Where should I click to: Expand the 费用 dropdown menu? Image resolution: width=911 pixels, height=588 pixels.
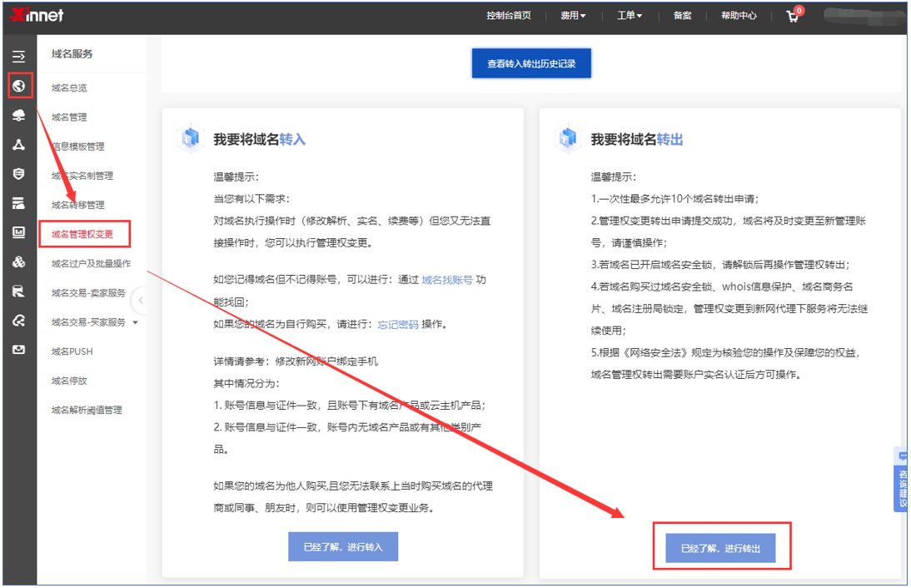pyautogui.click(x=573, y=16)
